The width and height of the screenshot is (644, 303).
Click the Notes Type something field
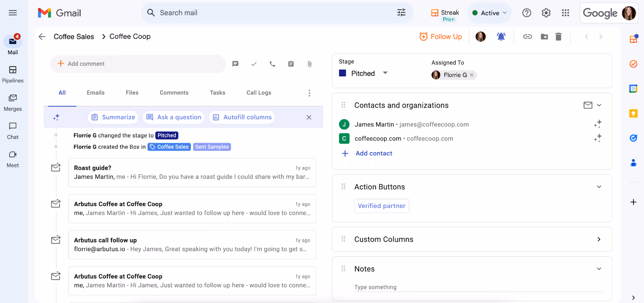(x=478, y=287)
